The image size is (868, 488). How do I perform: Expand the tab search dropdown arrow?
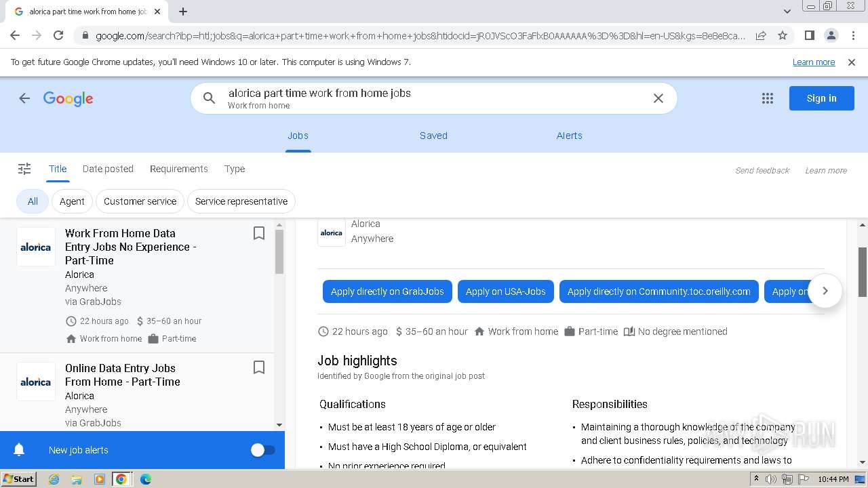pyautogui.click(x=787, y=12)
